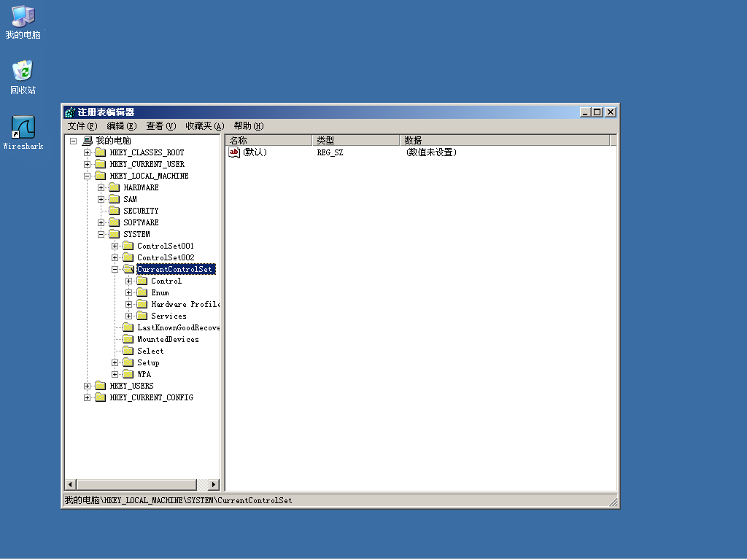This screenshot has width=747, height=560.
Task: Click the Enum folder icon
Action: point(142,292)
